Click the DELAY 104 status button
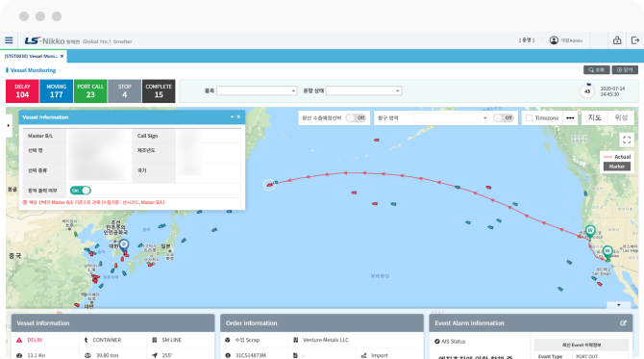644x359 pixels. coord(22,90)
